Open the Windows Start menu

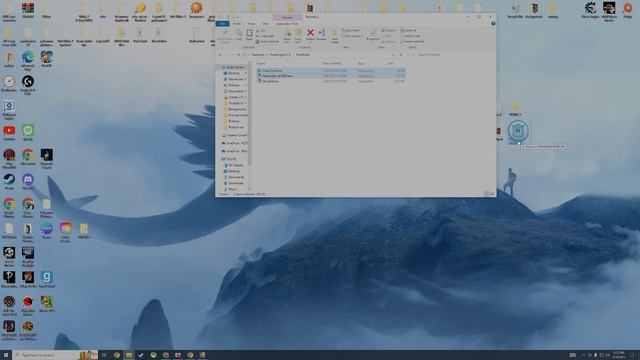(6, 355)
